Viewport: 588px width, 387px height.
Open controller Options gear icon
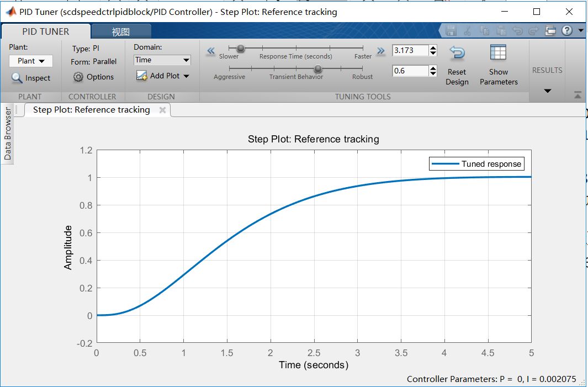[78, 77]
